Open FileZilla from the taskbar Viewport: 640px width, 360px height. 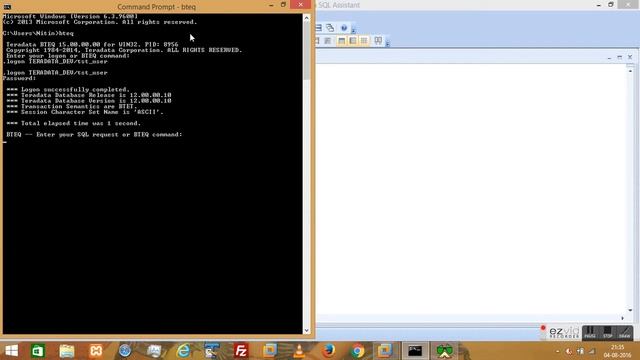pyautogui.click(x=241, y=351)
